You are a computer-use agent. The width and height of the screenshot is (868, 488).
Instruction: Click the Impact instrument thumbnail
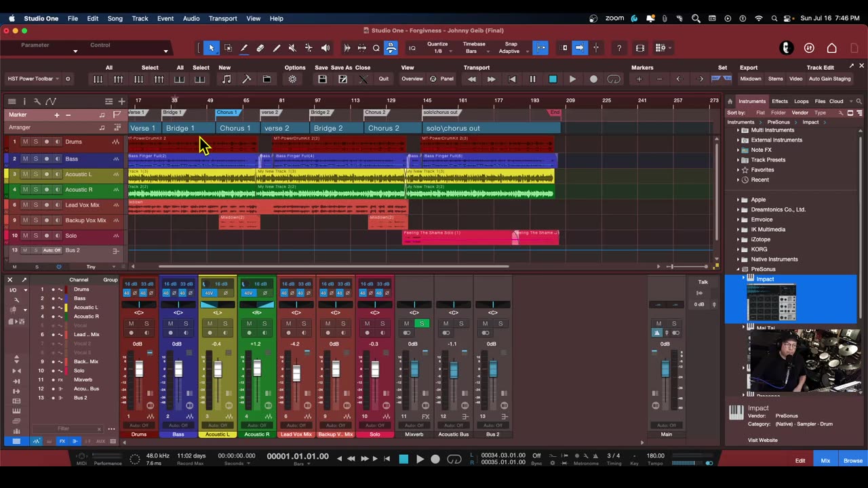click(x=772, y=302)
